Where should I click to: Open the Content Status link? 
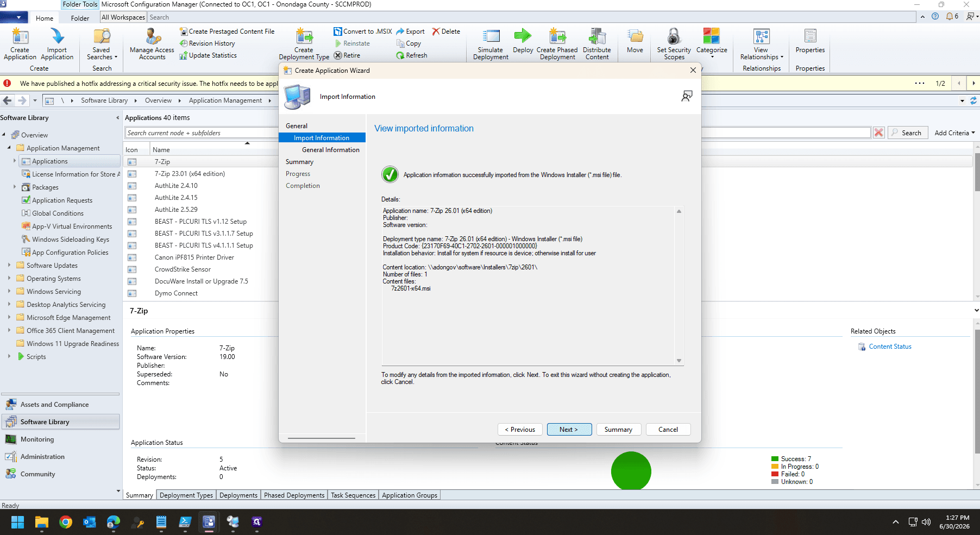[x=890, y=347]
